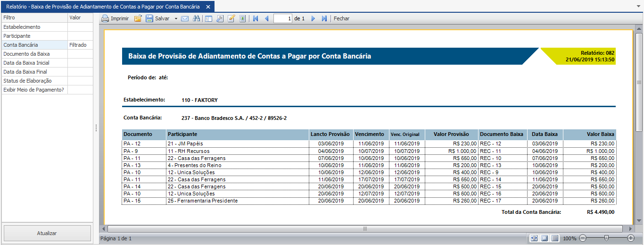The height and width of the screenshot is (245, 644).
Task: Select the report tab title
Action: [x=103, y=7]
